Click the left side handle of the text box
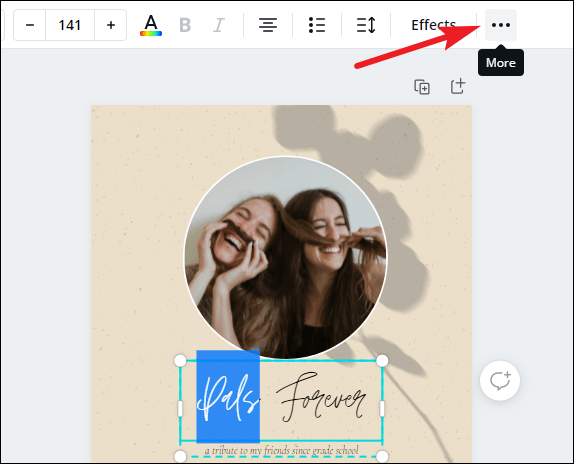 [x=180, y=409]
